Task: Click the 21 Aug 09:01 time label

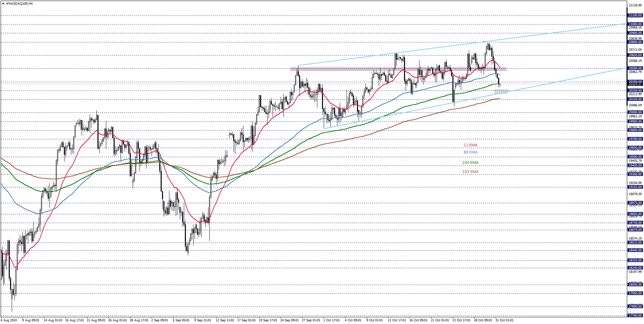Action: point(96,320)
